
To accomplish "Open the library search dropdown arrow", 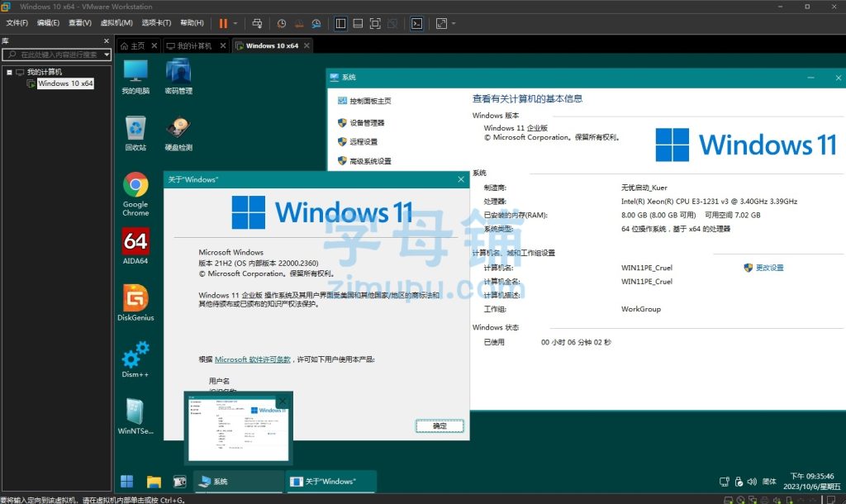I will 107,55.
